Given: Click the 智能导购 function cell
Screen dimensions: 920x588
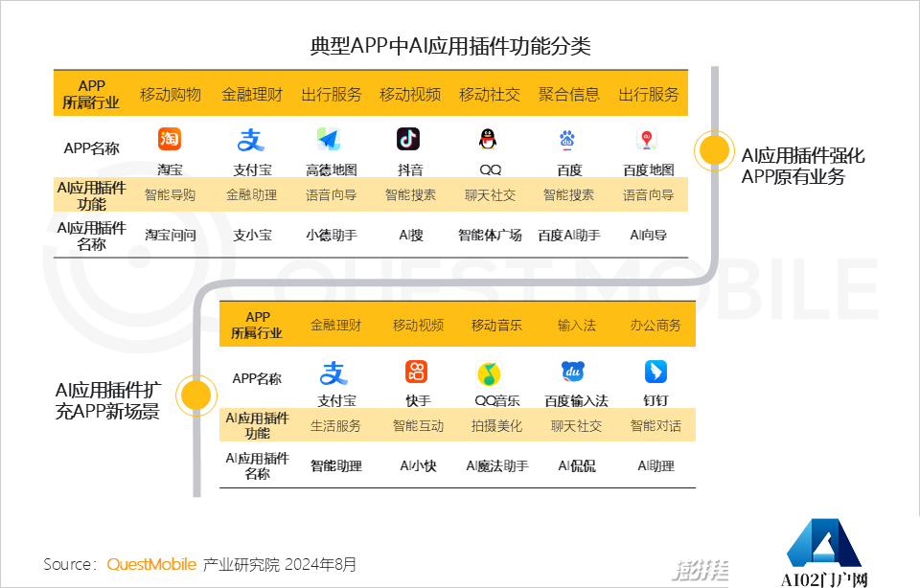Looking at the screenshot, I should (170, 195).
